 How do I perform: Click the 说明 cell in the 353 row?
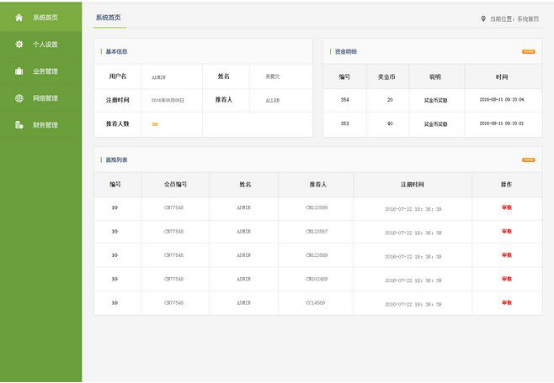coord(436,124)
